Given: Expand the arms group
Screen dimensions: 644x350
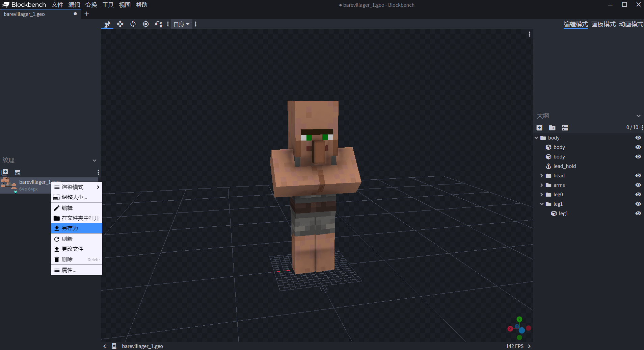Looking at the screenshot, I should pyautogui.click(x=542, y=185).
